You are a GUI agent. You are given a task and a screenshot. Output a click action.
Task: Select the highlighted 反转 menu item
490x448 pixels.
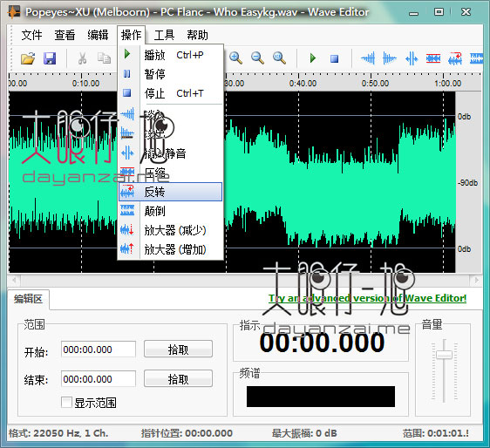pos(171,192)
